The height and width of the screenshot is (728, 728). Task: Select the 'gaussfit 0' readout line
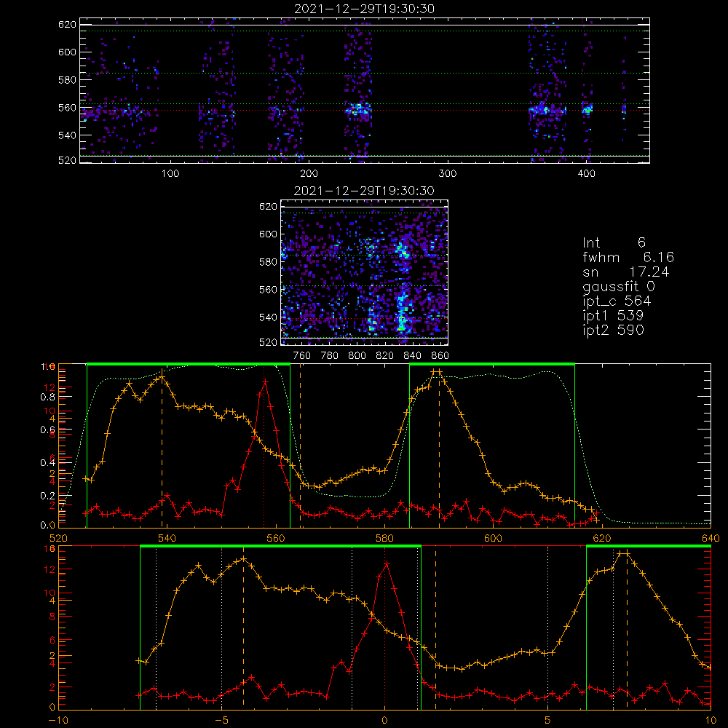coord(618,286)
